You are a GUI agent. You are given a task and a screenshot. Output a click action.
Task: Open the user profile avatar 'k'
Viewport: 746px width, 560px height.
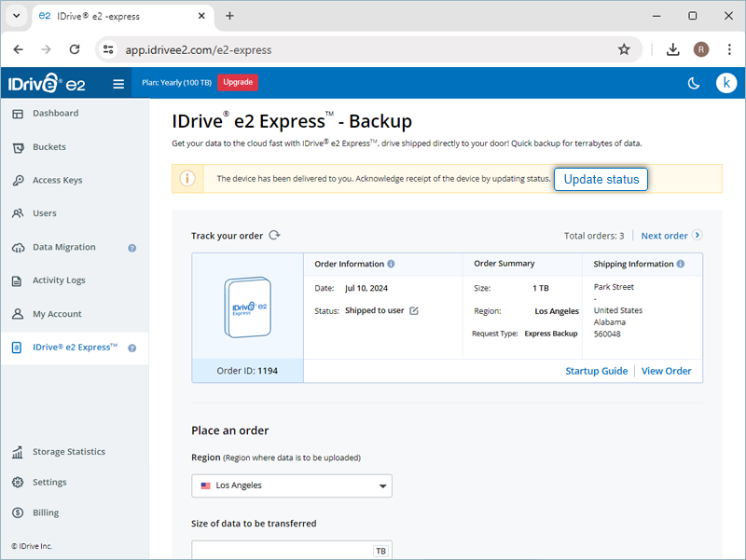point(726,83)
